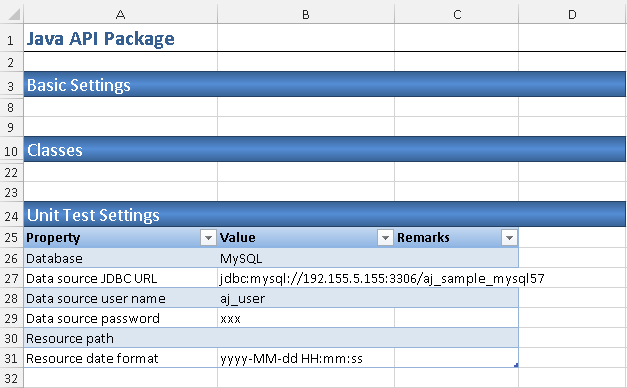Select column D header
The height and width of the screenshot is (388, 627).
click(x=573, y=14)
